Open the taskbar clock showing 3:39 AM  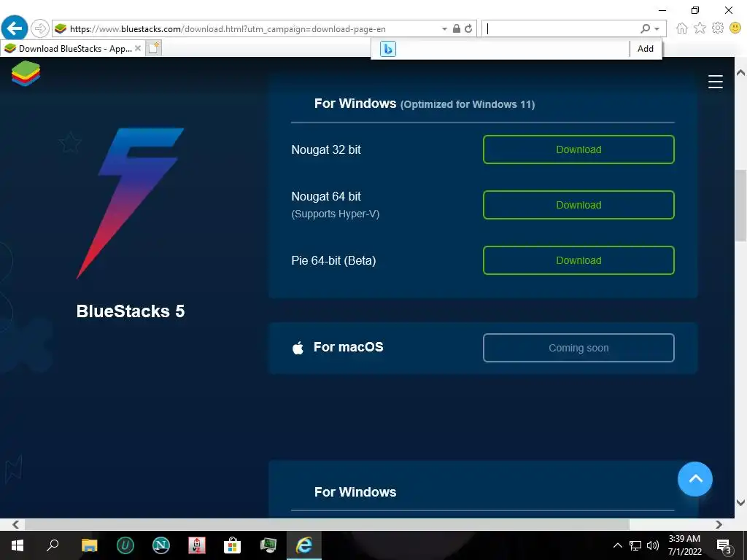[684, 545]
